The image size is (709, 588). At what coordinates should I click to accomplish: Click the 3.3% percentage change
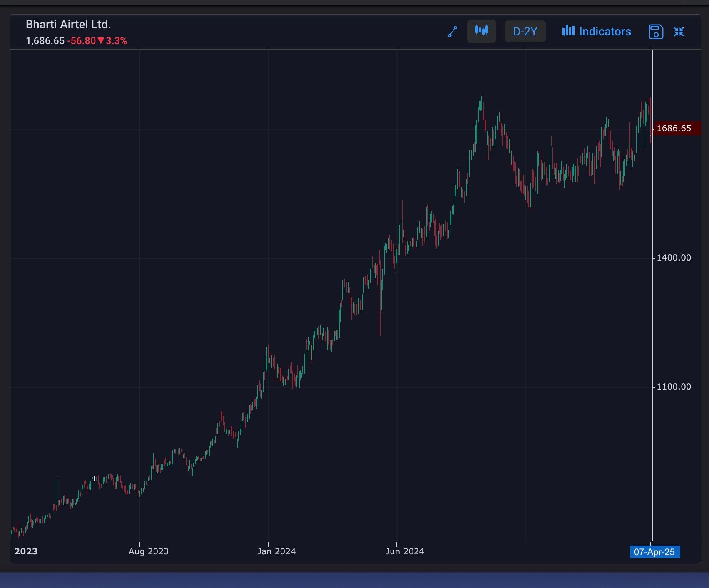click(x=117, y=41)
